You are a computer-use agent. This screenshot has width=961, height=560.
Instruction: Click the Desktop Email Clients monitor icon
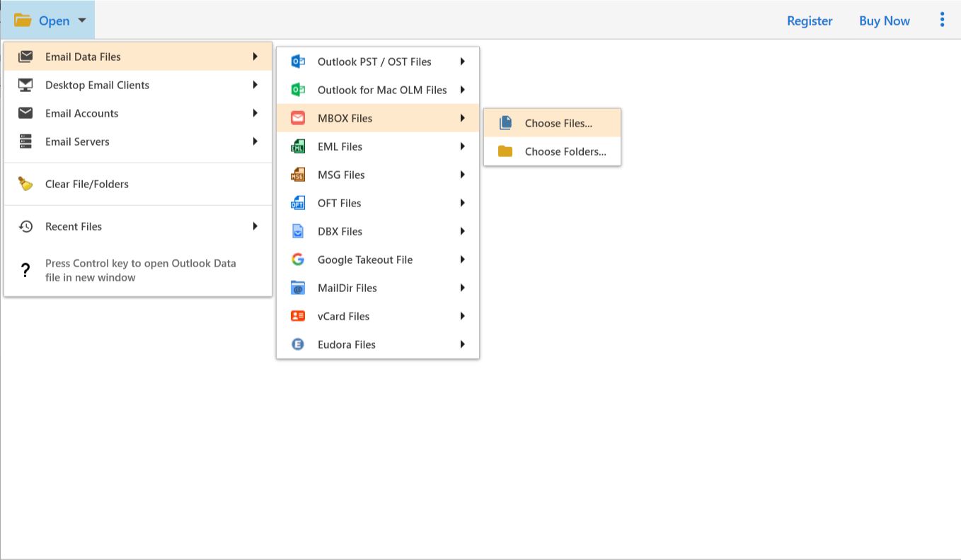[x=25, y=85]
